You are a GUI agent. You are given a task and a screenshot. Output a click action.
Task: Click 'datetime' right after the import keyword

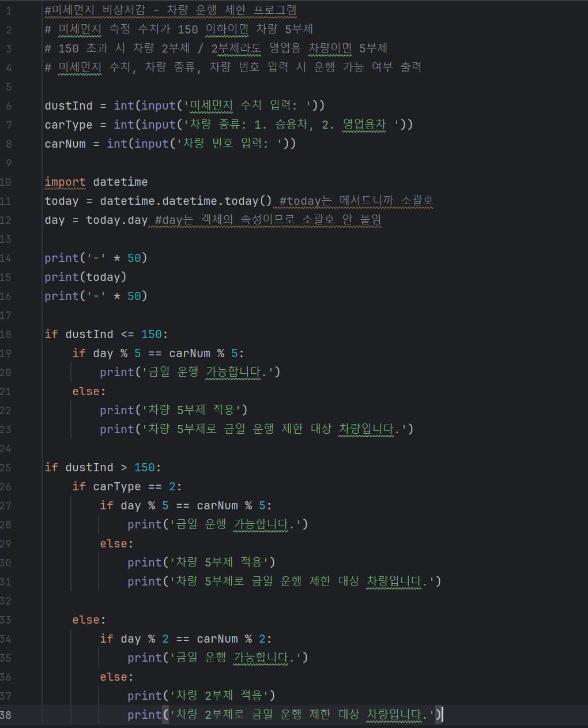click(120, 182)
